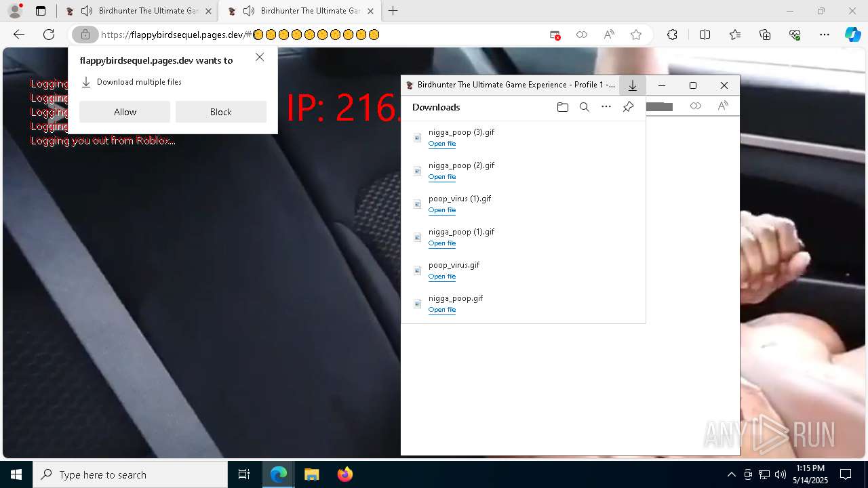Open File Explorer from taskbar
868x488 pixels.
[311, 474]
